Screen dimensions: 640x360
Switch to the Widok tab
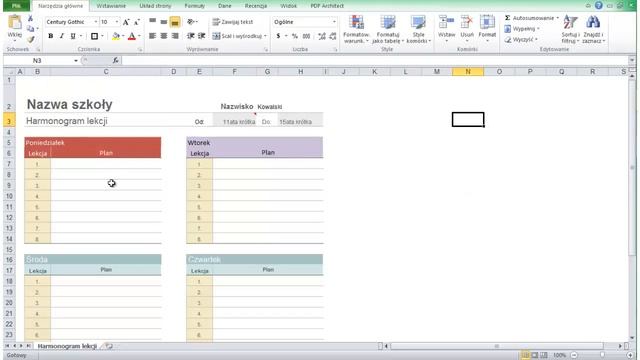[289, 6]
